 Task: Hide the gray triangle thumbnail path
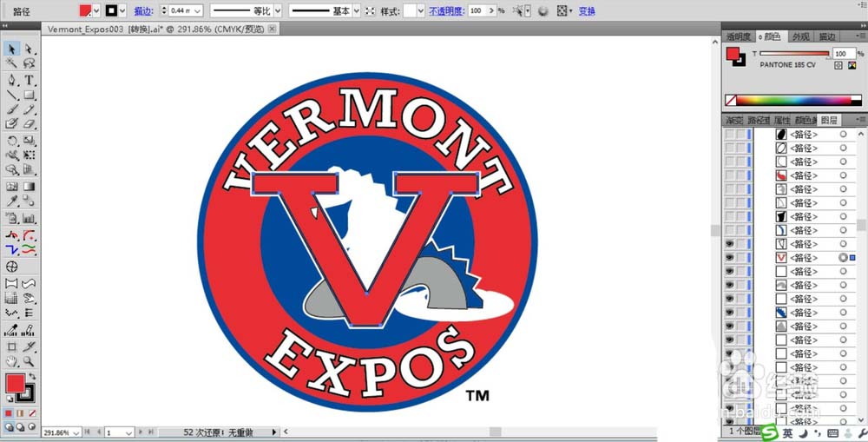(x=730, y=327)
